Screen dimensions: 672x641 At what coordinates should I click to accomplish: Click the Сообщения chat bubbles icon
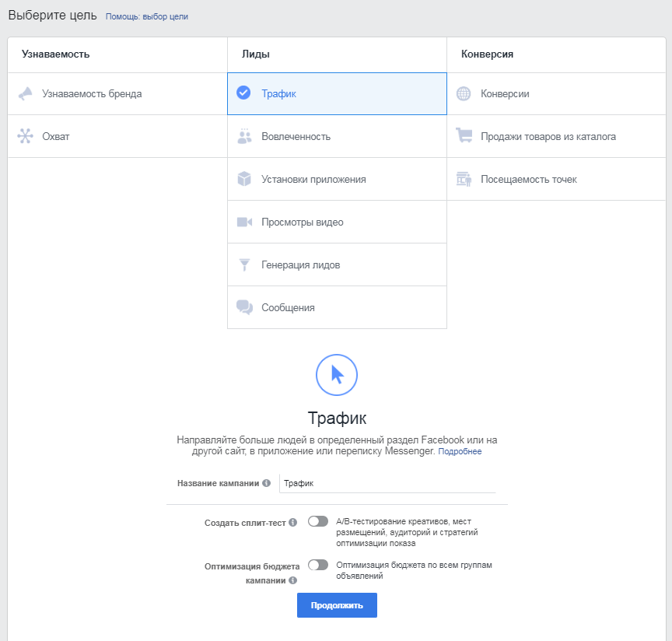click(244, 307)
